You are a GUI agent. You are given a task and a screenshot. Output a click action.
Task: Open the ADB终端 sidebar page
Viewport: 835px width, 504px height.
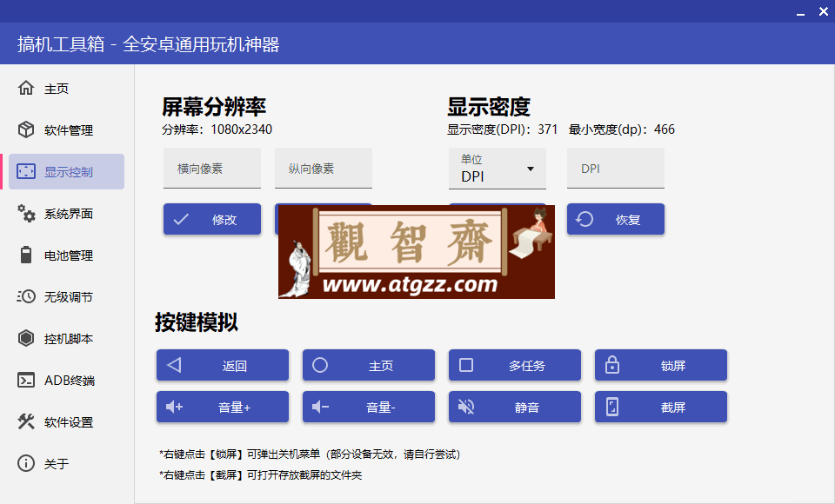pyautogui.click(x=67, y=380)
